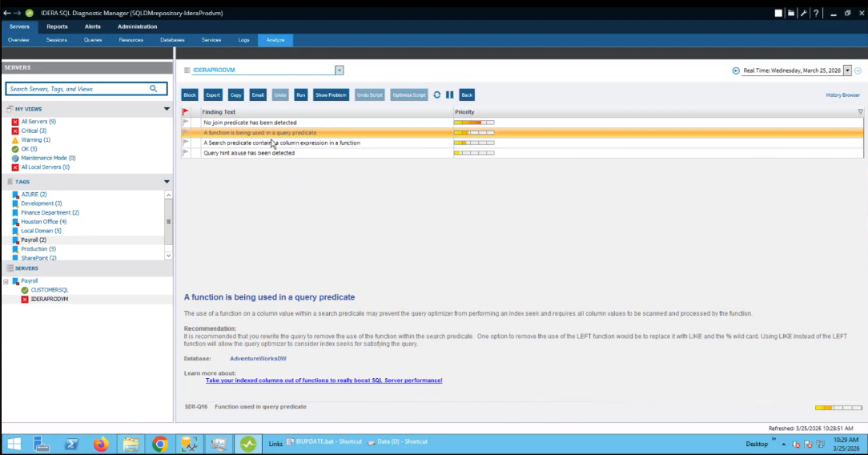Click the list icon beside IDERAPRODVM selector

click(x=187, y=70)
